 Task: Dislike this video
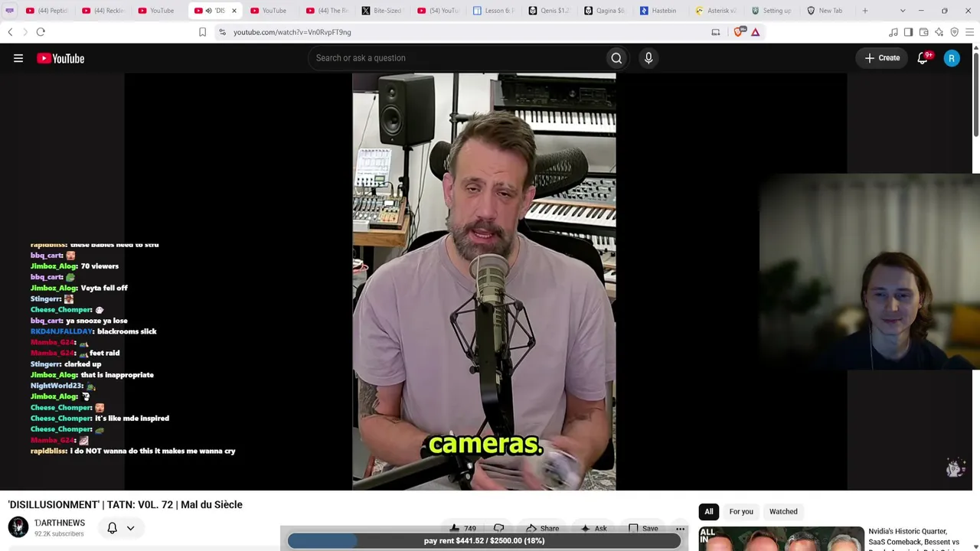499,528
